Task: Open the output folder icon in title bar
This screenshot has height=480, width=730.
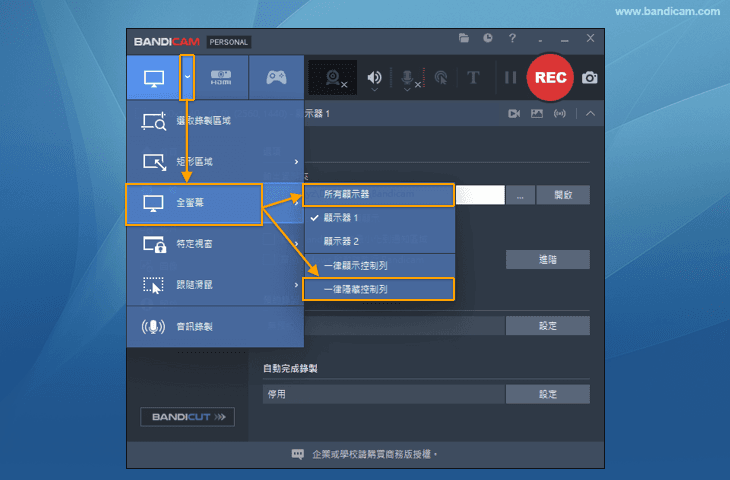Action: point(464,38)
